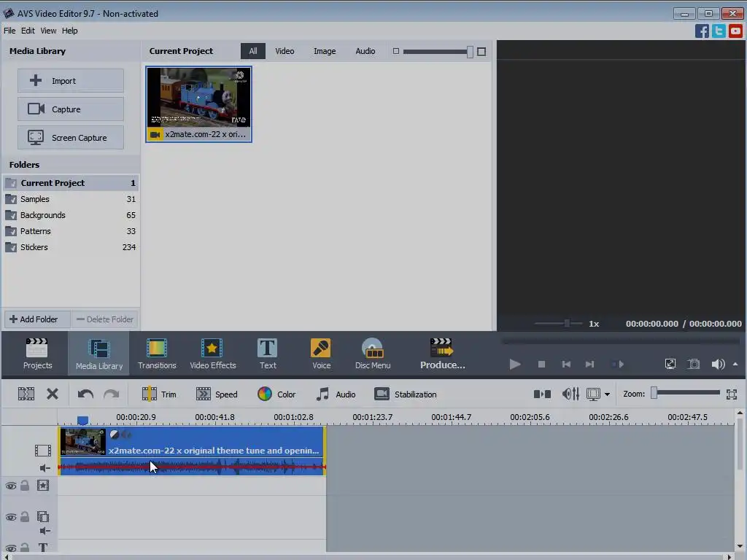Screen dimensions: 747x560
Task: Click the delete X icon in timeline toolbar
Action: pyautogui.click(x=53, y=394)
